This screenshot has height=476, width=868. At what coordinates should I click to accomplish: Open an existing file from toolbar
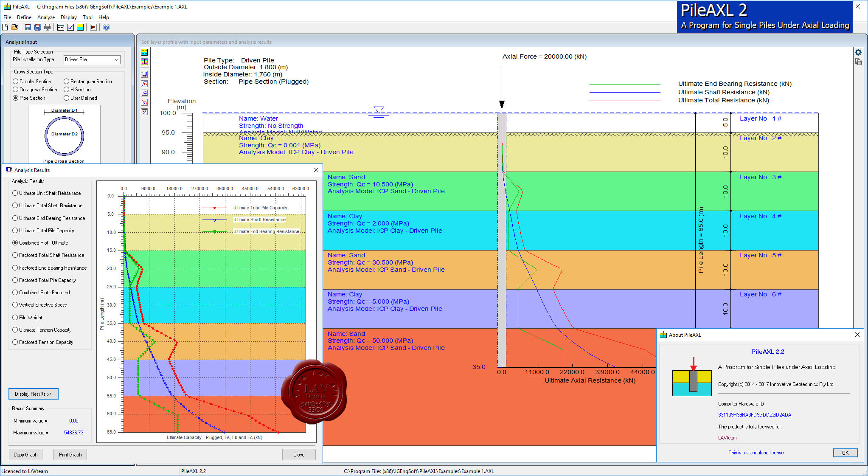tap(14, 27)
